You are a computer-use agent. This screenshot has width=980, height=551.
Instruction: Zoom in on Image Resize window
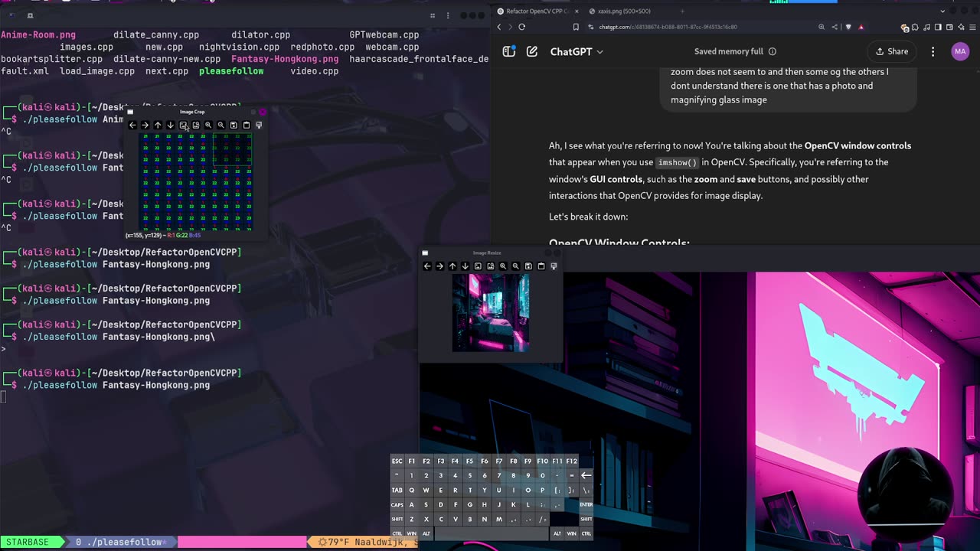point(503,266)
